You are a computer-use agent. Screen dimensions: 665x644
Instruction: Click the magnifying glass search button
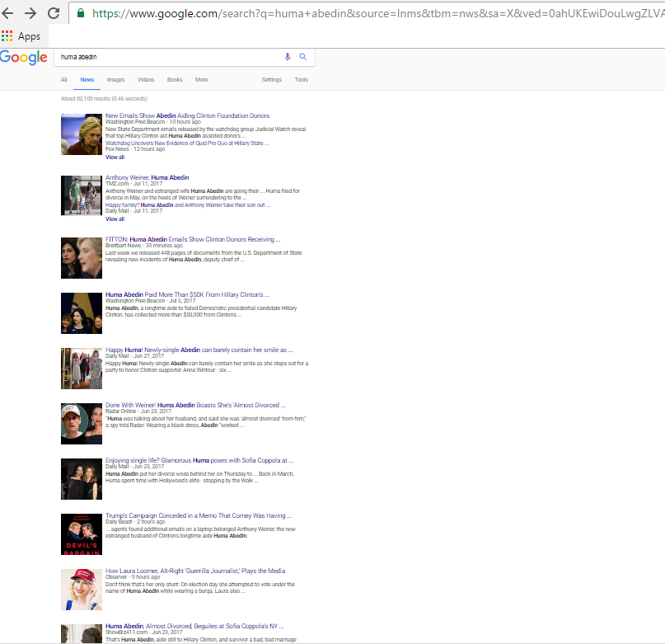(x=302, y=57)
